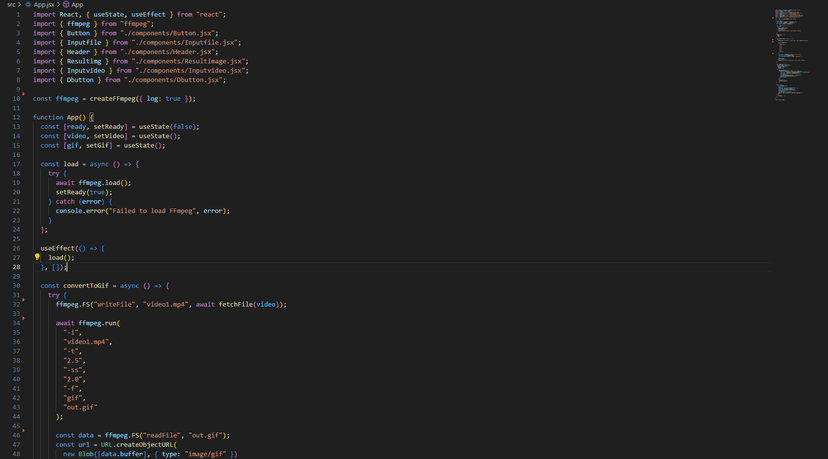Click the red gutter marker near line 46
Screen dimensions: 828x459
[x=23, y=432]
